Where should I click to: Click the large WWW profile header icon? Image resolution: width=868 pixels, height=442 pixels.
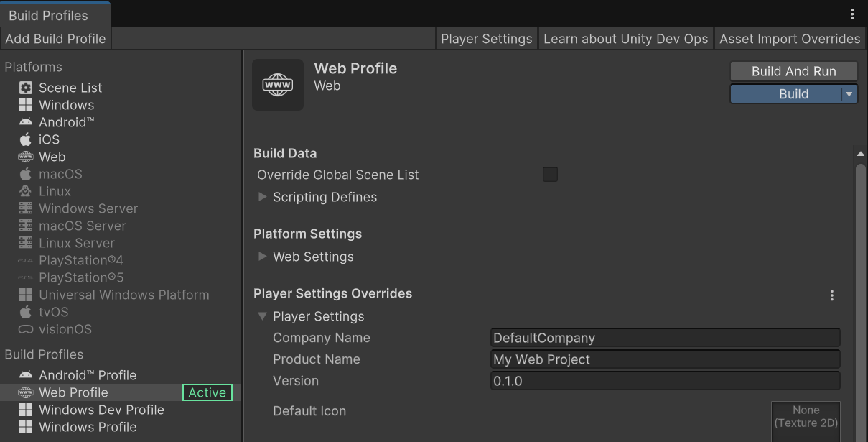coord(278,85)
